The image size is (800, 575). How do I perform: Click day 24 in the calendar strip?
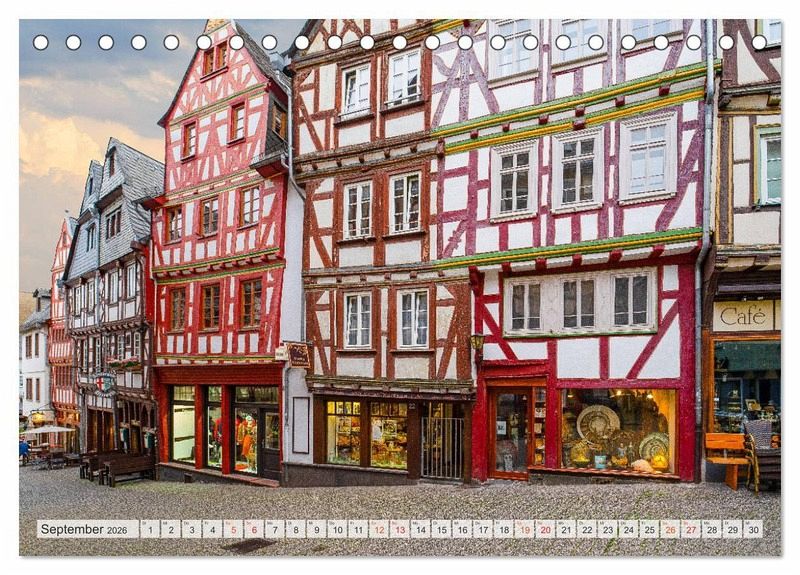coord(628,529)
